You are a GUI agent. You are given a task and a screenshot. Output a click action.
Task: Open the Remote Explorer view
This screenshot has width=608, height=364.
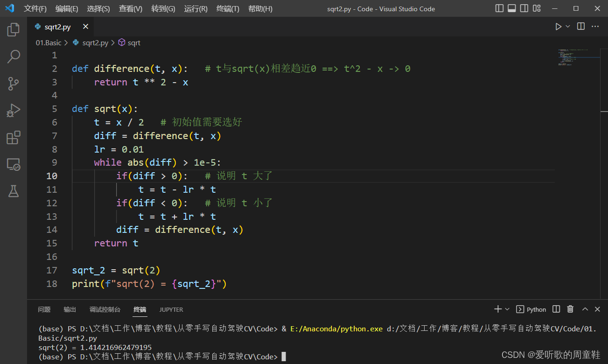(14, 164)
